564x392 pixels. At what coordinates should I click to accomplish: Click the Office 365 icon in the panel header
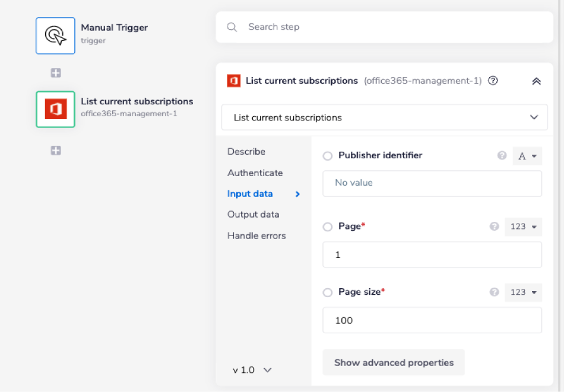point(233,81)
